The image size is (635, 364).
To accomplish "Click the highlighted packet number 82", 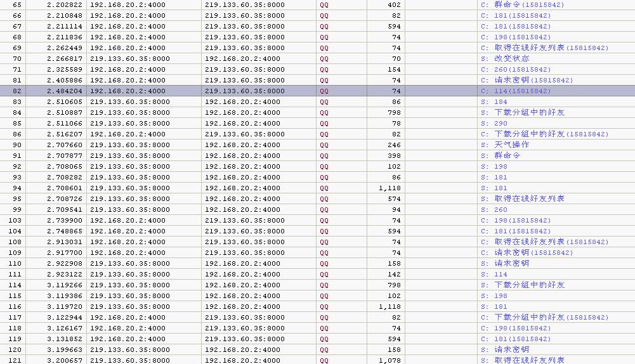I will point(17,91).
